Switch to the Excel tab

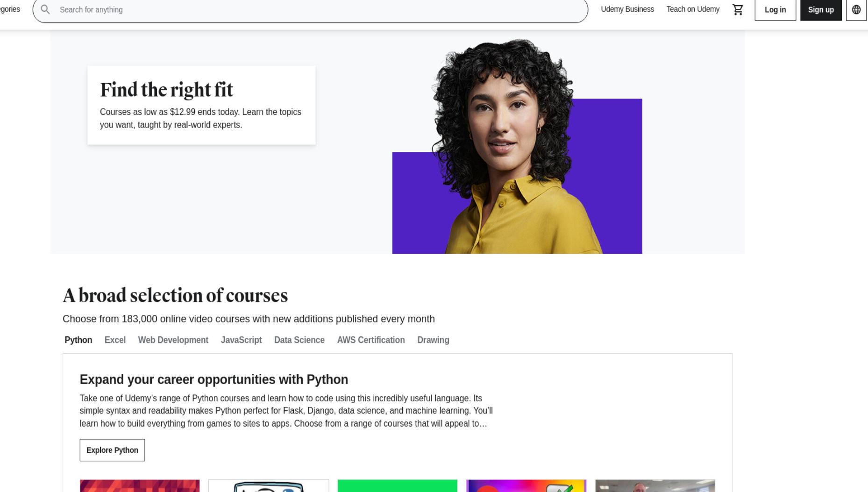tap(115, 340)
